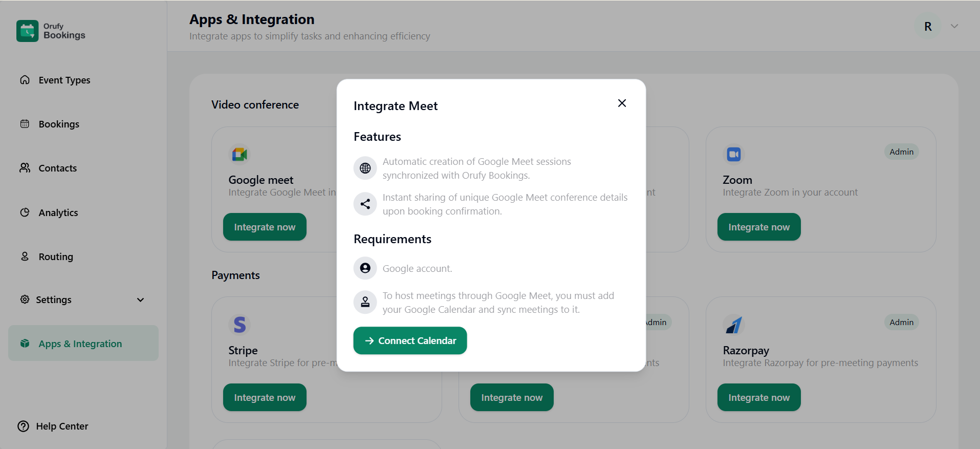The width and height of the screenshot is (980, 449).
Task: Click the Razorpay logo icon
Action: coord(734,325)
